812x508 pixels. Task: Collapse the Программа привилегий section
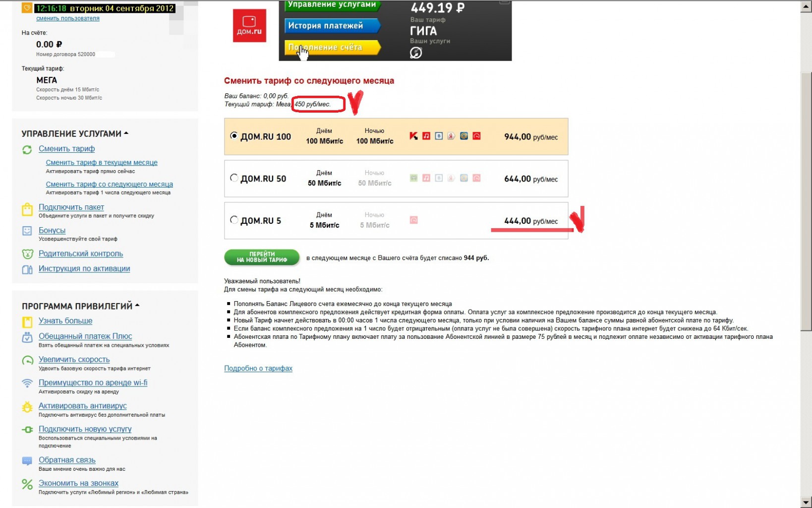click(137, 305)
